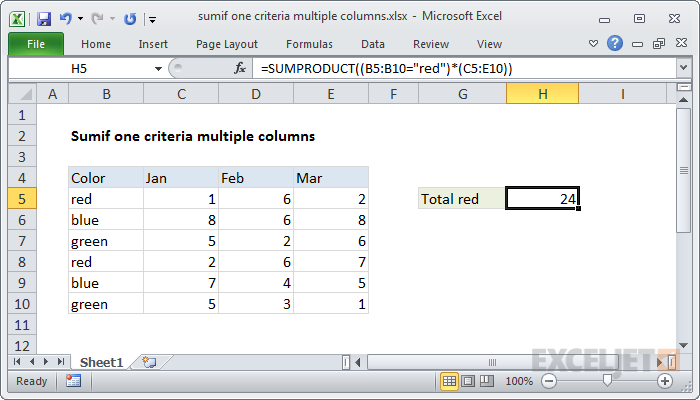
Task: Click the Redo icon
Action: (x=97, y=19)
